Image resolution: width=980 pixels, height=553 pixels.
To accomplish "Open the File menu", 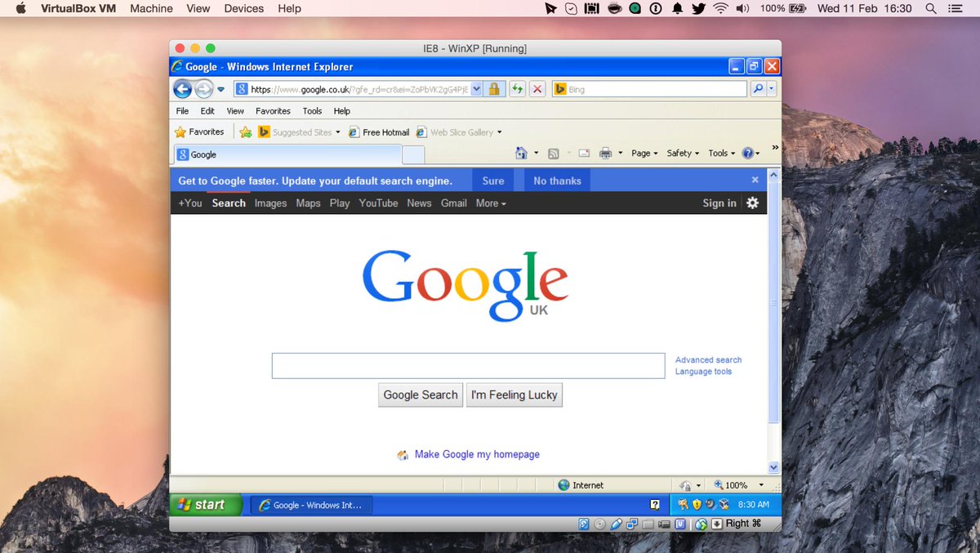I will tap(182, 111).
